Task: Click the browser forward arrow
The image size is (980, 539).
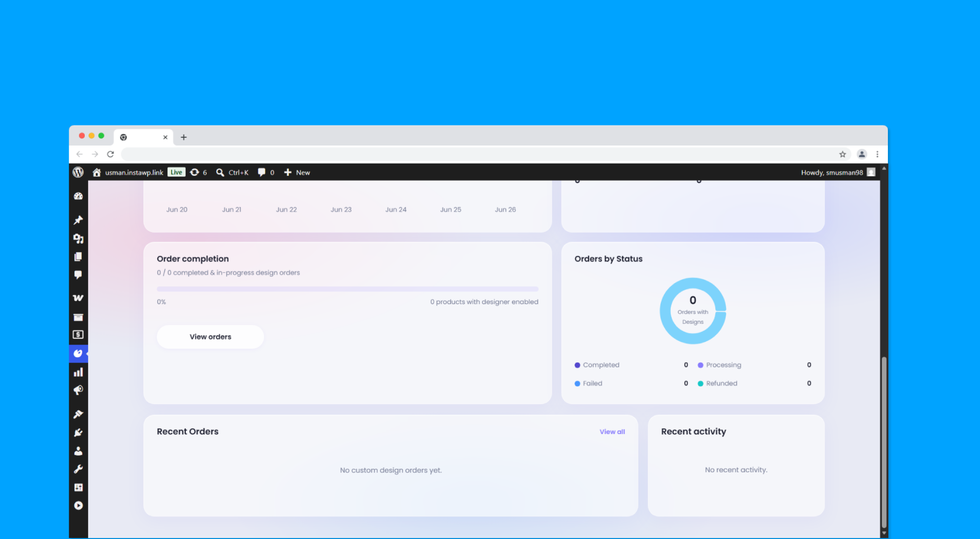Action: point(95,154)
